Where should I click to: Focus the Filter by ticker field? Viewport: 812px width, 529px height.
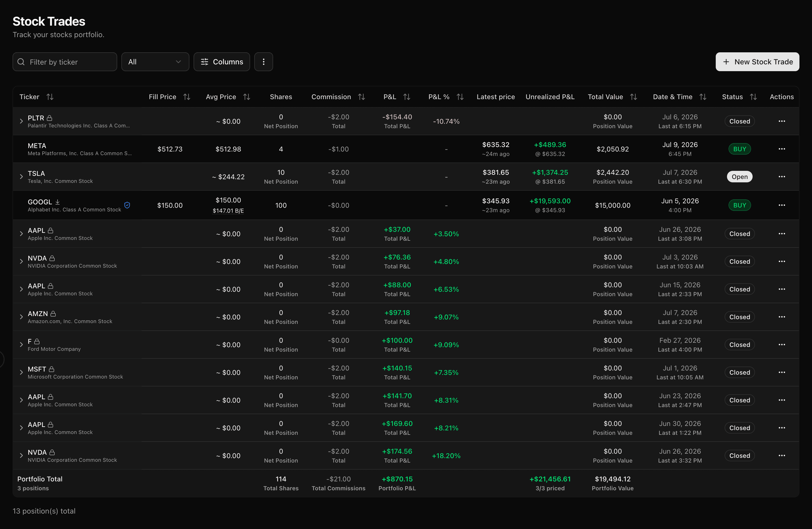pos(65,62)
